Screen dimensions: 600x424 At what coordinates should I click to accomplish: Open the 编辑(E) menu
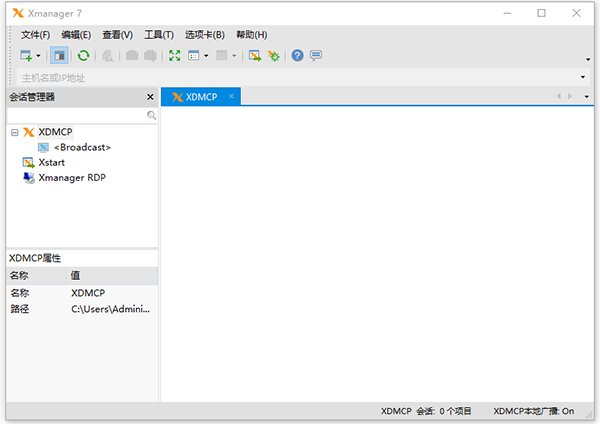coord(76,35)
